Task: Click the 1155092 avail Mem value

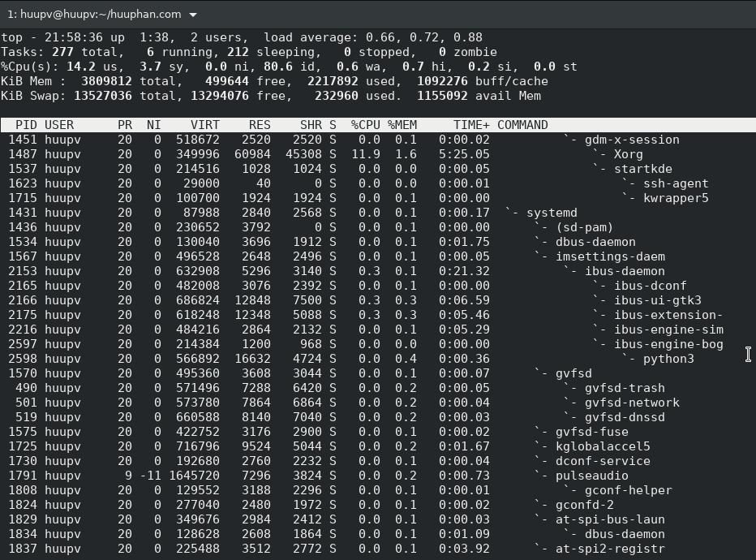Action: tap(443, 96)
